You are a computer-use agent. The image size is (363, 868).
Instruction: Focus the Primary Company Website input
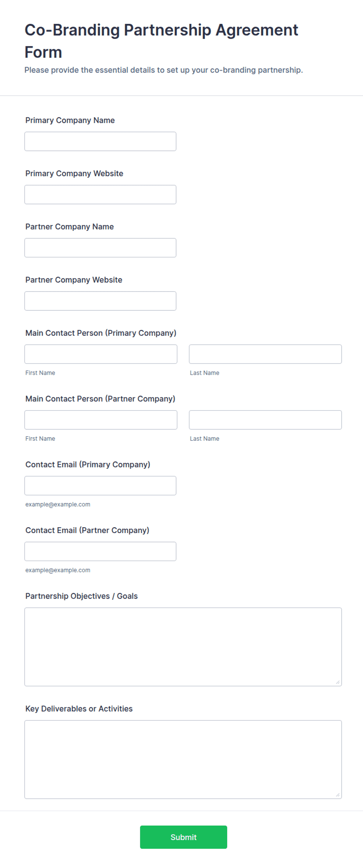100,195
